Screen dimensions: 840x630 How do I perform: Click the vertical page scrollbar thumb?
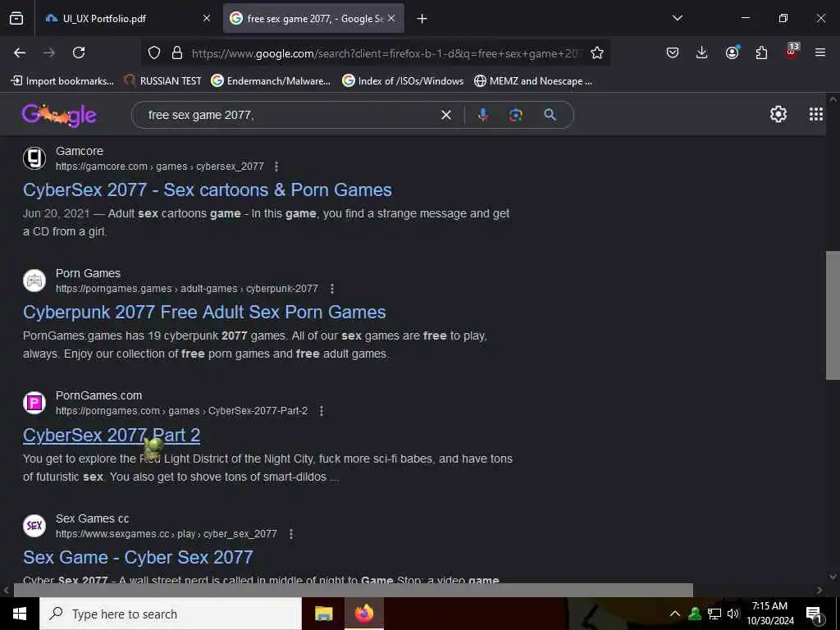[x=833, y=316]
